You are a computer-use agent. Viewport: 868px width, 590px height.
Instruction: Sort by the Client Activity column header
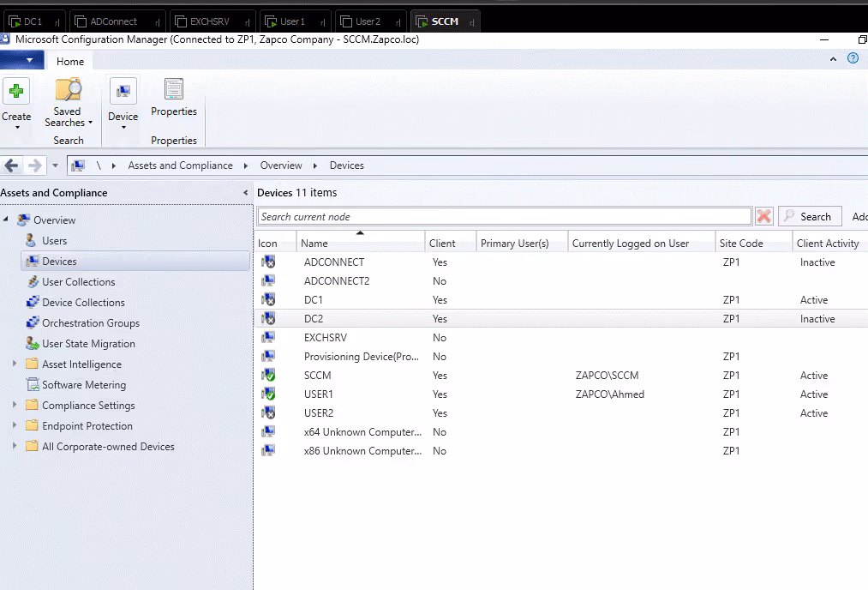(x=828, y=244)
